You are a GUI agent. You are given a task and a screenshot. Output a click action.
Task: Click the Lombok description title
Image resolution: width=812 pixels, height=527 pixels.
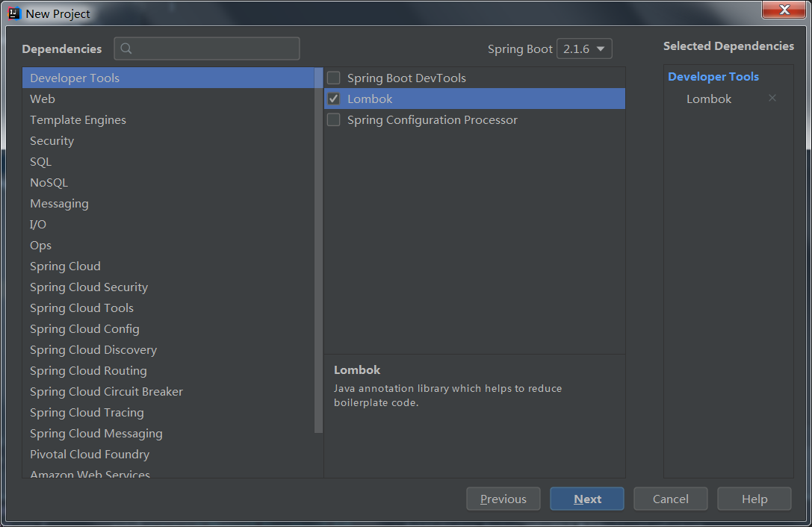(357, 369)
